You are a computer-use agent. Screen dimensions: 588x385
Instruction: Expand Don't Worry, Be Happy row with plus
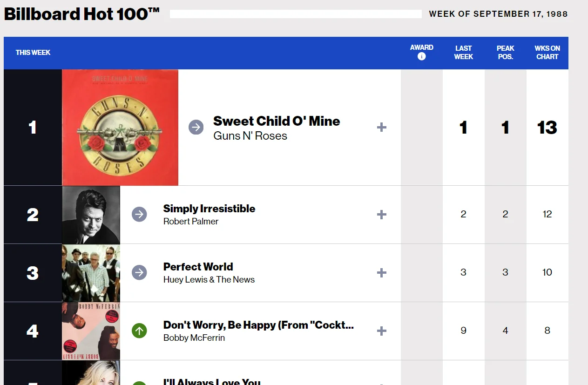click(382, 331)
